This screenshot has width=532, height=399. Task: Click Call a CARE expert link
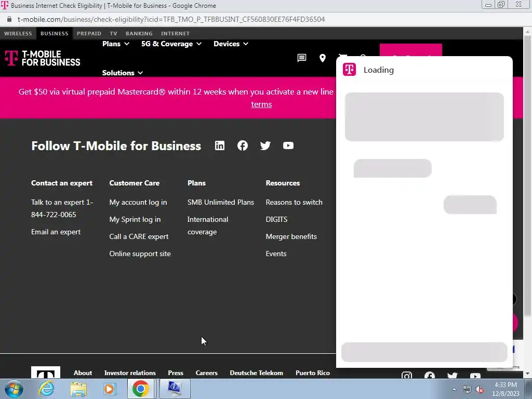click(139, 236)
